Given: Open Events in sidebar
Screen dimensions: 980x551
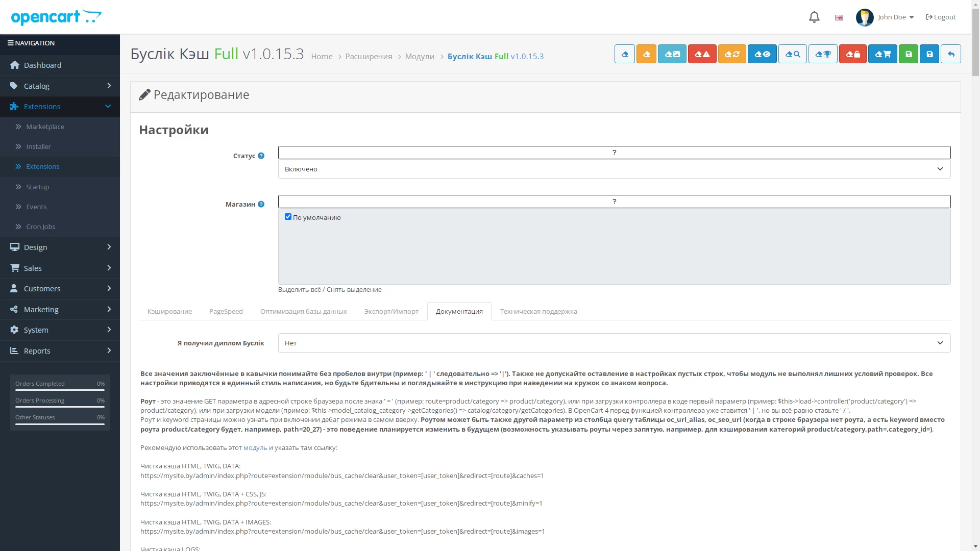Looking at the screenshot, I should click(x=60, y=207).
